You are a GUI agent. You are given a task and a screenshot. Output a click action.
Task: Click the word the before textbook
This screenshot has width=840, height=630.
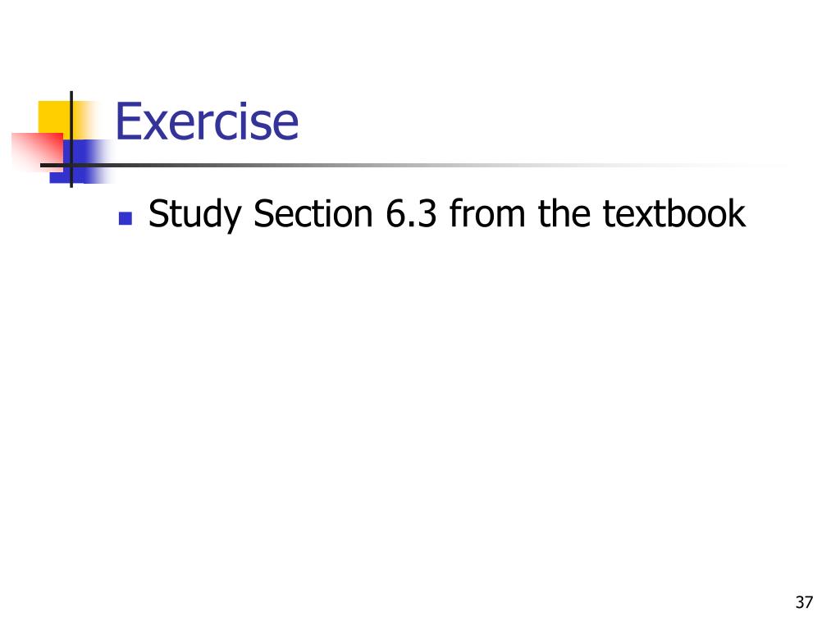click(x=564, y=212)
